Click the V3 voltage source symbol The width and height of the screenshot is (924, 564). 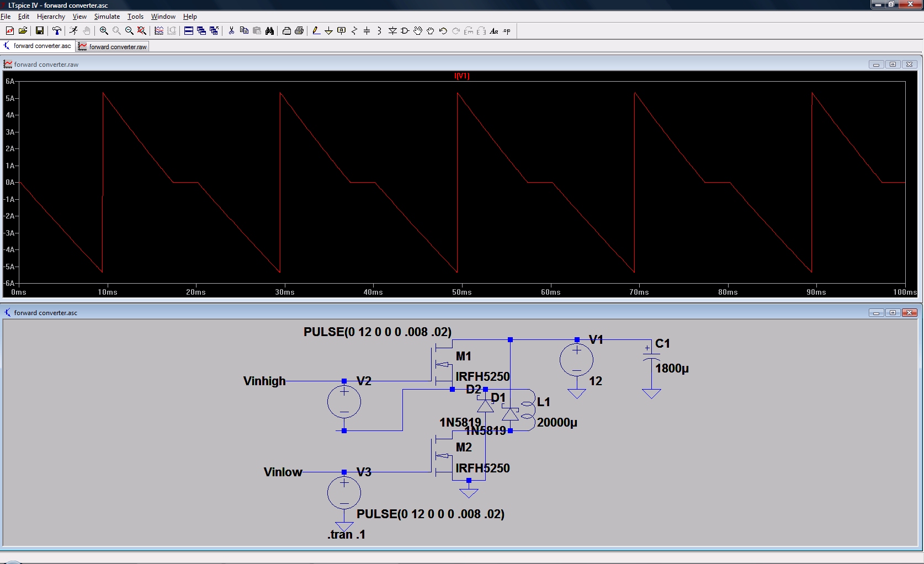tap(344, 493)
